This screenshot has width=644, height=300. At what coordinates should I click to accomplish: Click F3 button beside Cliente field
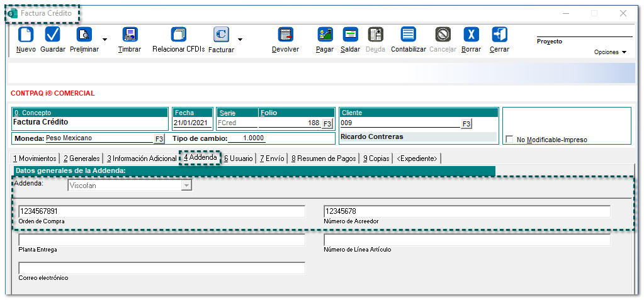click(466, 124)
